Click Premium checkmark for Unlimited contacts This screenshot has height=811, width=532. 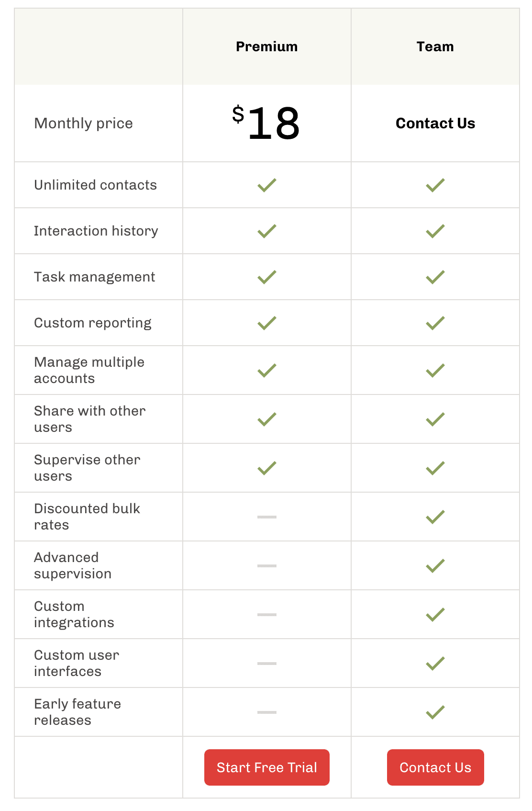(x=266, y=185)
